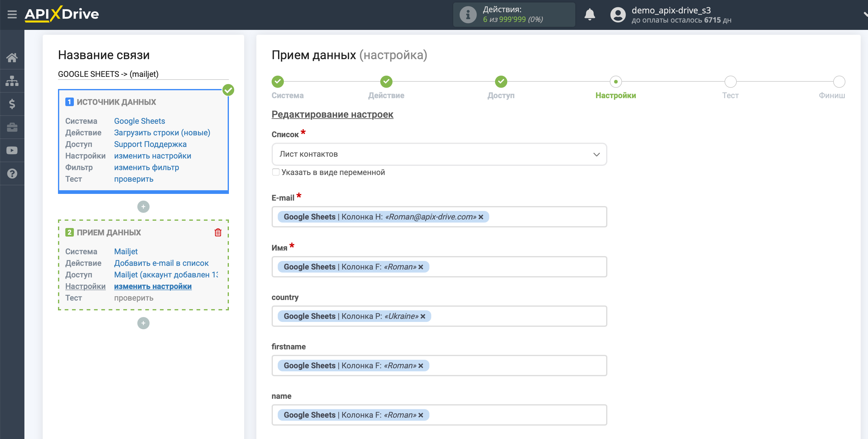Open the billing dollar sidebar icon
The width and height of the screenshot is (868, 439).
(12, 104)
